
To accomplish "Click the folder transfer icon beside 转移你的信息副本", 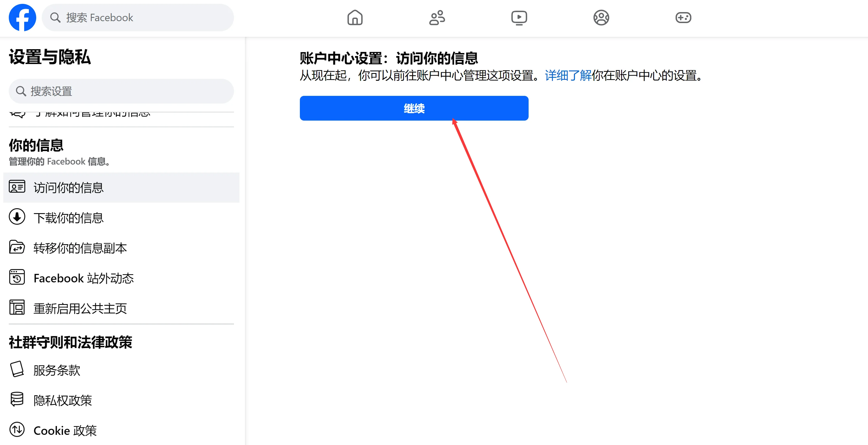I will coord(17,247).
